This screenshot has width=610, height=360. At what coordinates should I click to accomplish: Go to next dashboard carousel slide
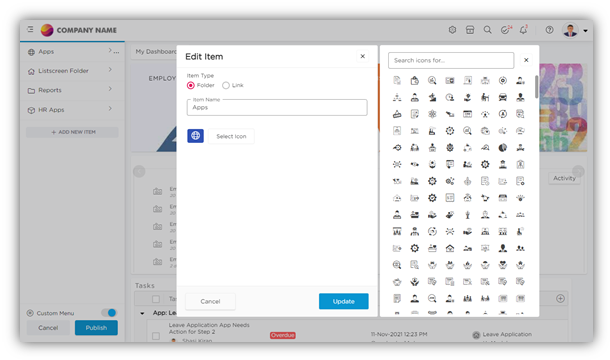(578, 171)
